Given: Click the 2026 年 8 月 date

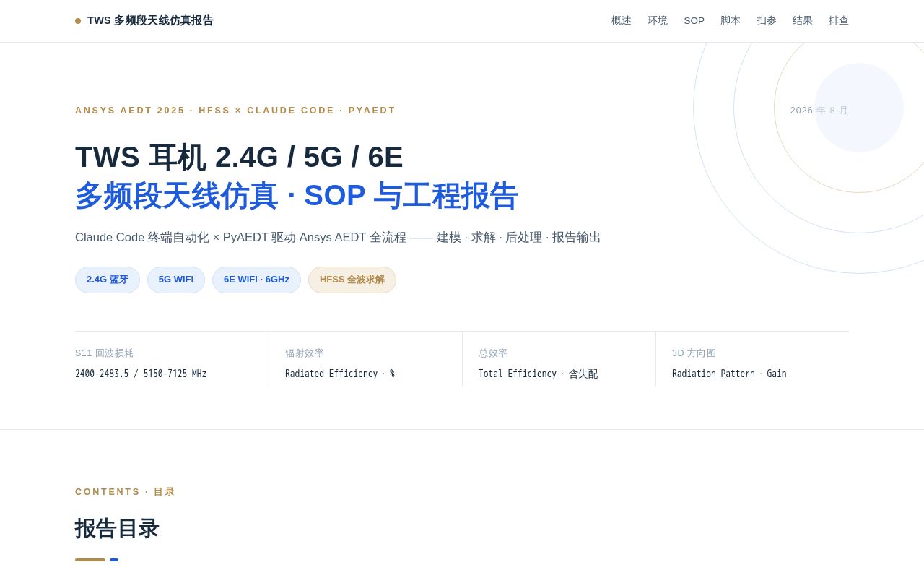Looking at the screenshot, I should pos(819,111).
